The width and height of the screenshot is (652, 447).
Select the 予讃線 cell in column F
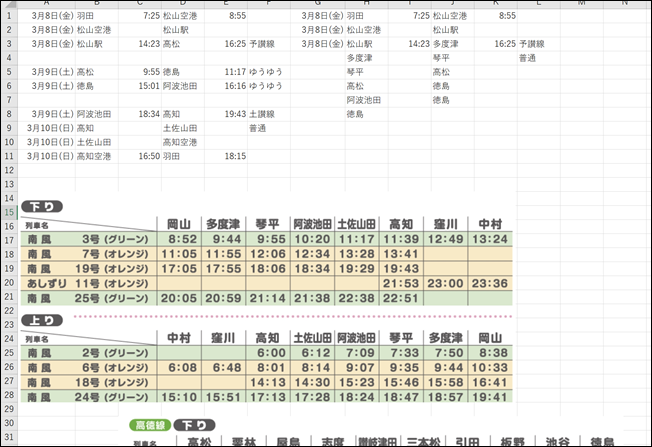269,44
